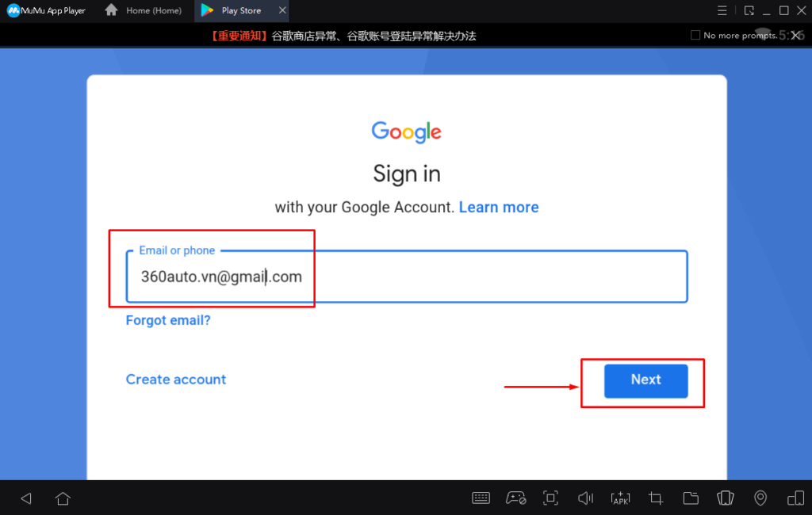Close the Play Store tab
The width and height of the screenshot is (812, 515).
click(x=282, y=10)
